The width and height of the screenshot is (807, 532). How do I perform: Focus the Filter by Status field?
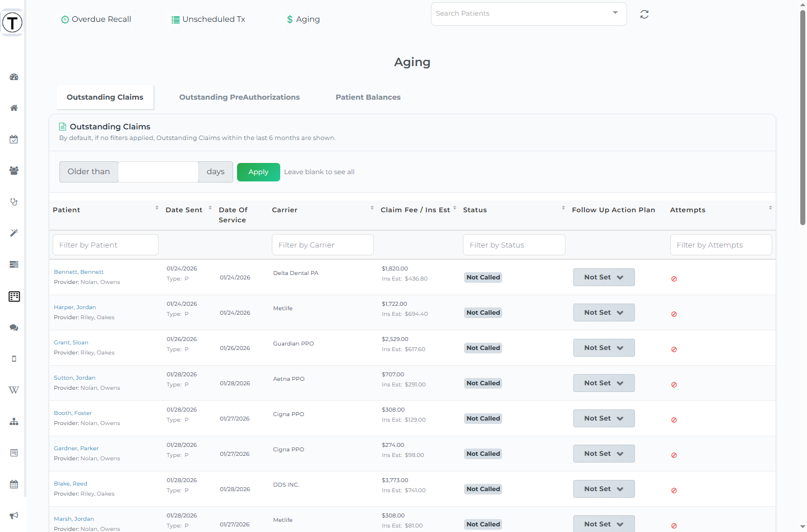[514, 245]
